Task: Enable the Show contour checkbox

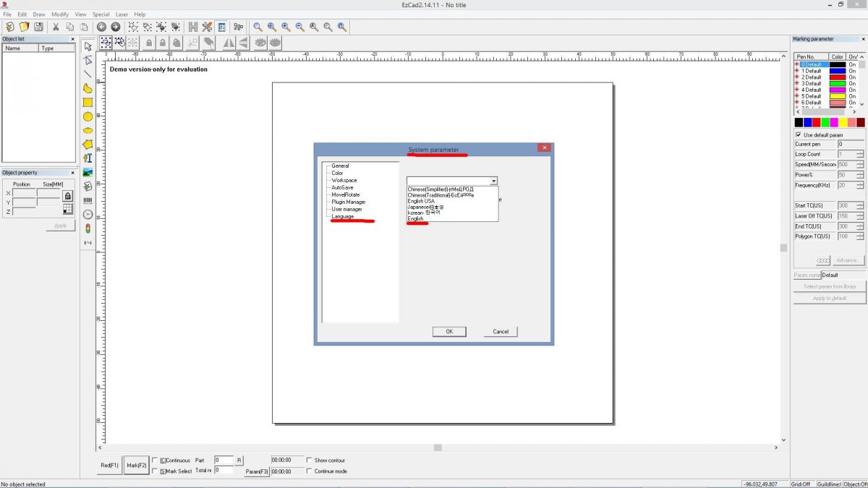Action: (310, 461)
